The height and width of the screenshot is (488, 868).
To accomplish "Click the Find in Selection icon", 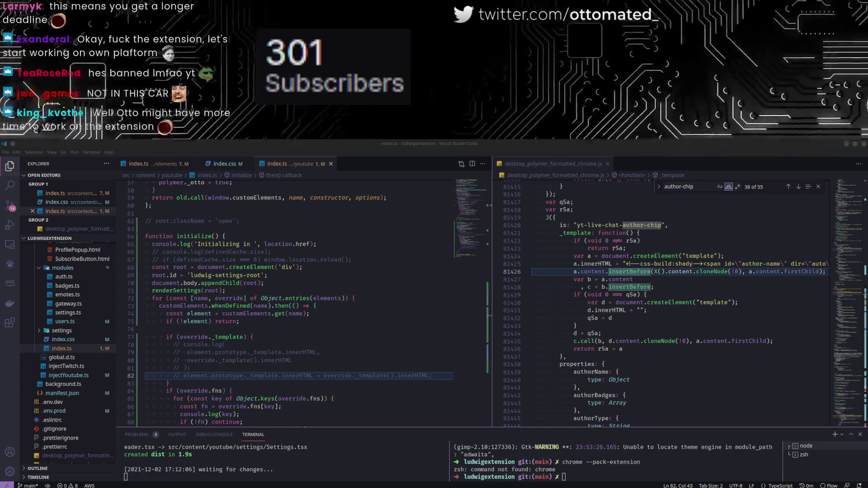I will click(x=808, y=187).
